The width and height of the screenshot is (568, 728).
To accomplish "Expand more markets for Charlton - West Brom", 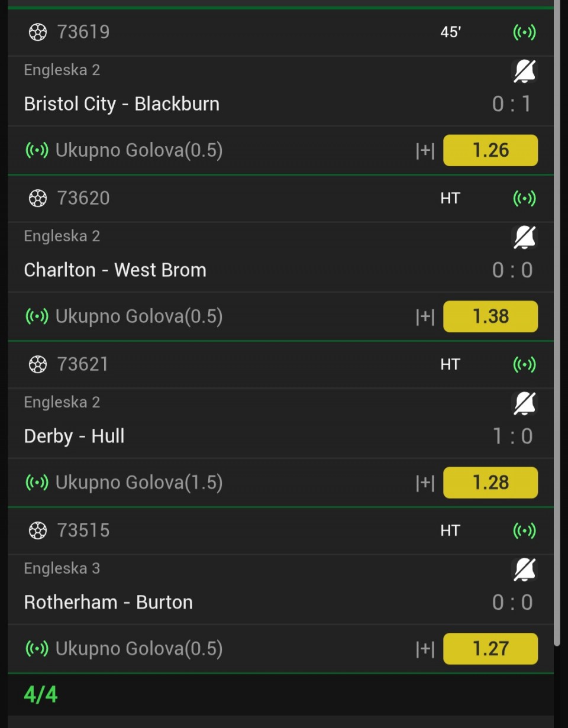I will tap(425, 317).
